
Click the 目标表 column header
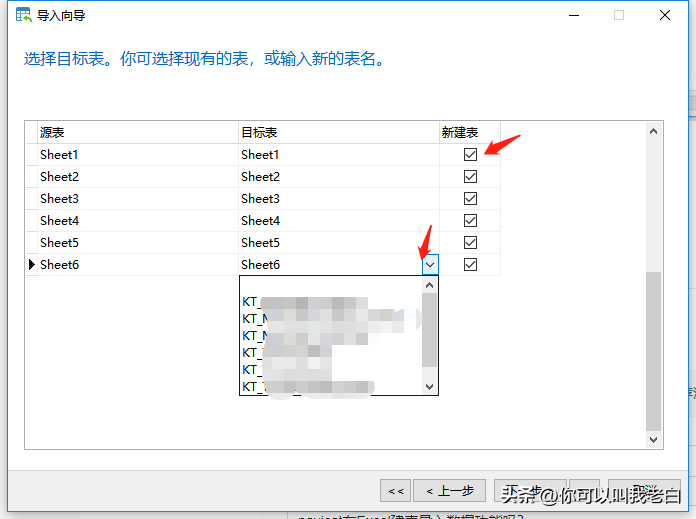click(x=339, y=132)
